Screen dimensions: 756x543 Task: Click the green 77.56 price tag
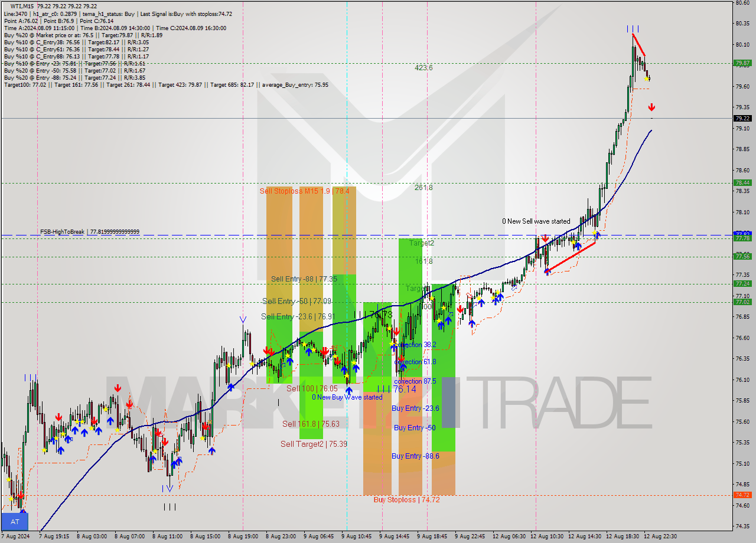742,257
